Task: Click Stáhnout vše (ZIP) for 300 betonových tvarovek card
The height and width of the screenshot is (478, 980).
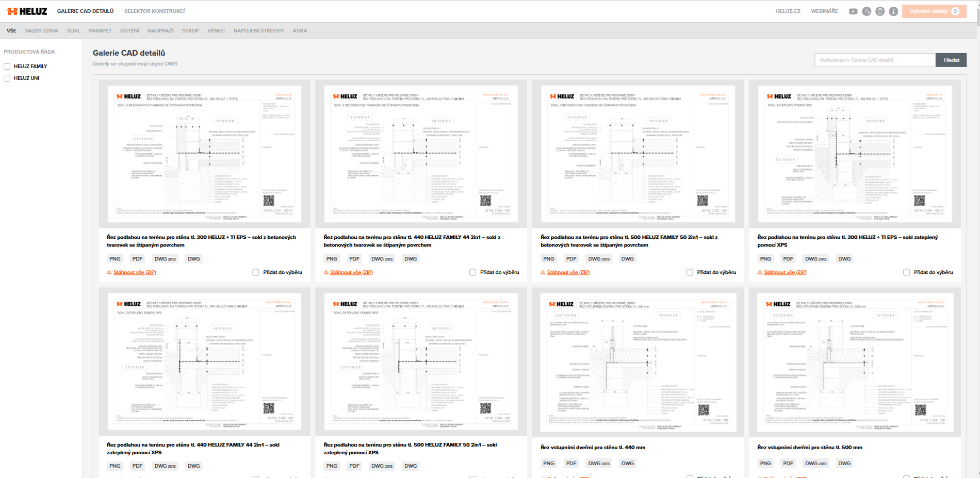Action: [134, 272]
